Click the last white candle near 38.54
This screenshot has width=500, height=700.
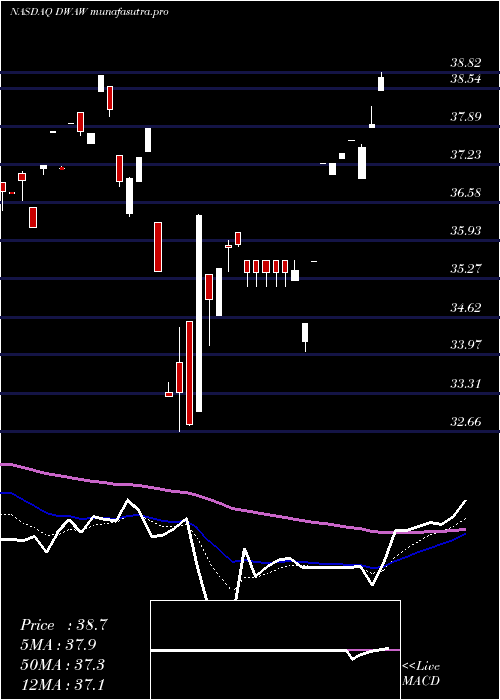coord(381,83)
